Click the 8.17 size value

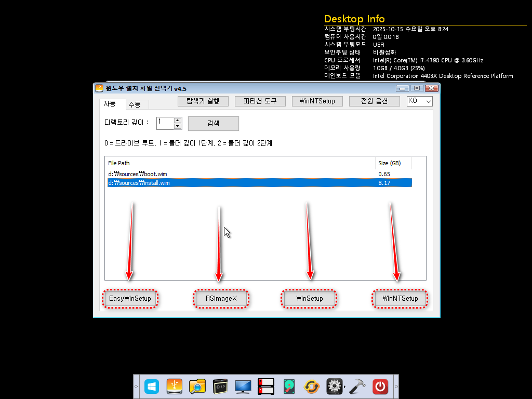coord(384,183)
